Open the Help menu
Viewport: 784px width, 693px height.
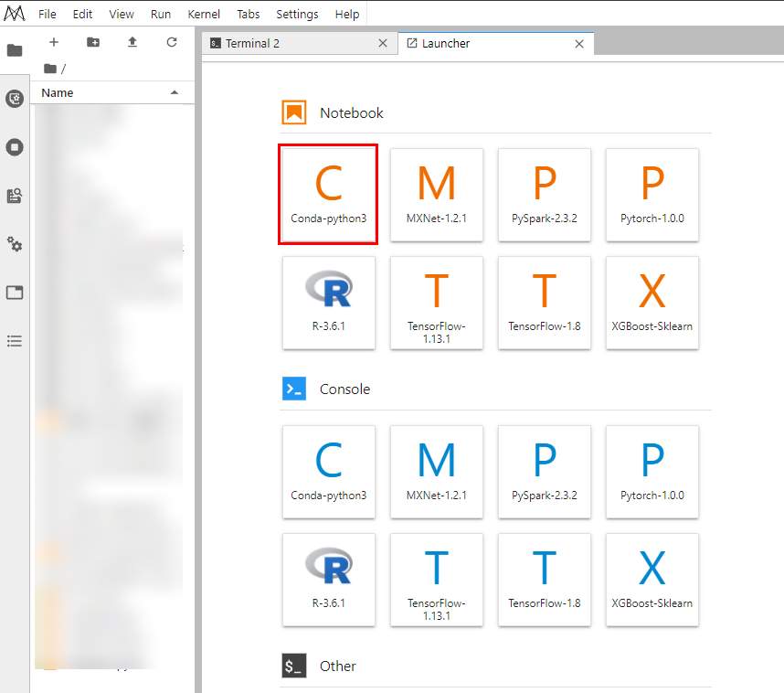[347, 14]
